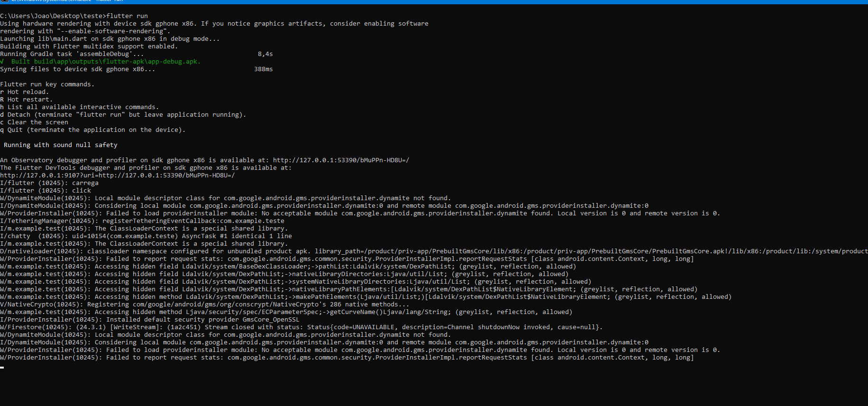Select the 'c Clear the screen' line

(x=34, y=122)
